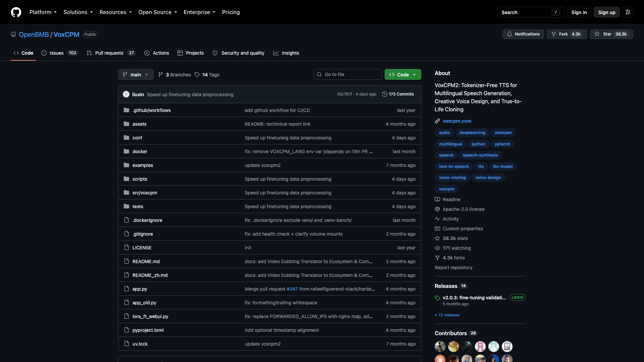Click the Readme book icon
Image resolution: width=644 pixels, height=362 pixels.
[437, 199]
